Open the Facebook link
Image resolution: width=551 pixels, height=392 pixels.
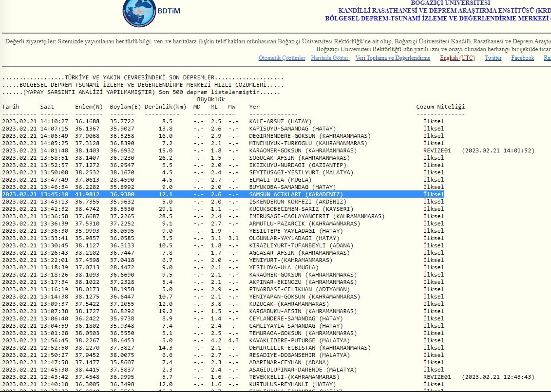pyautogui.click(x=523, y=58)
